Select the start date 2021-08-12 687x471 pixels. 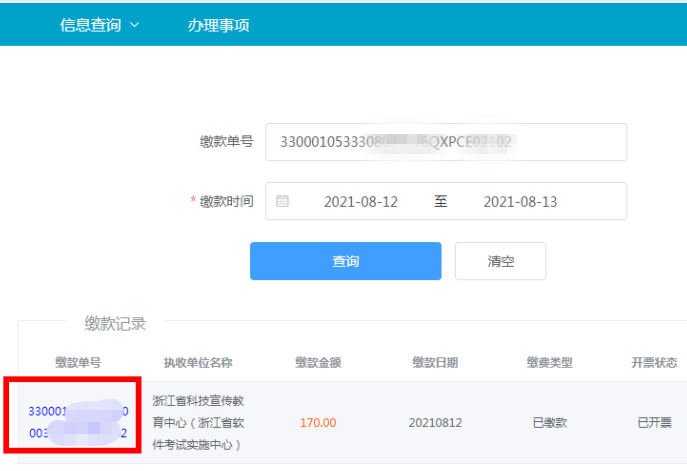(x=361, y=202)
